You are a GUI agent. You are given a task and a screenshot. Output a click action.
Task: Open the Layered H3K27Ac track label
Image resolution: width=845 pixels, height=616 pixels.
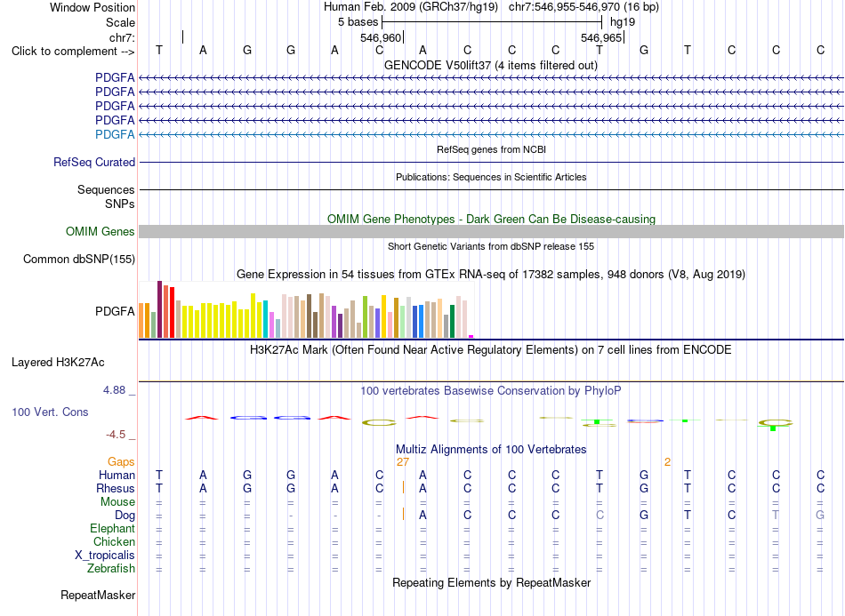click(x=58, y=363)
